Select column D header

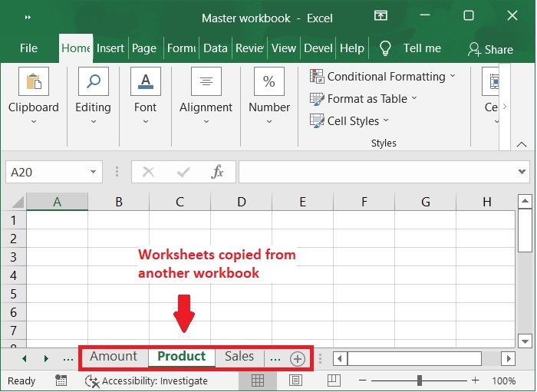[x=242, y=202]
